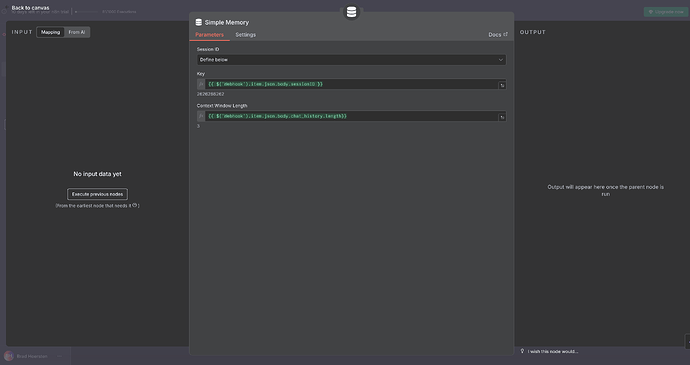Click the chevron on Define below selector
The width and height of the screenshot is (690, 365).
(500, 60)
